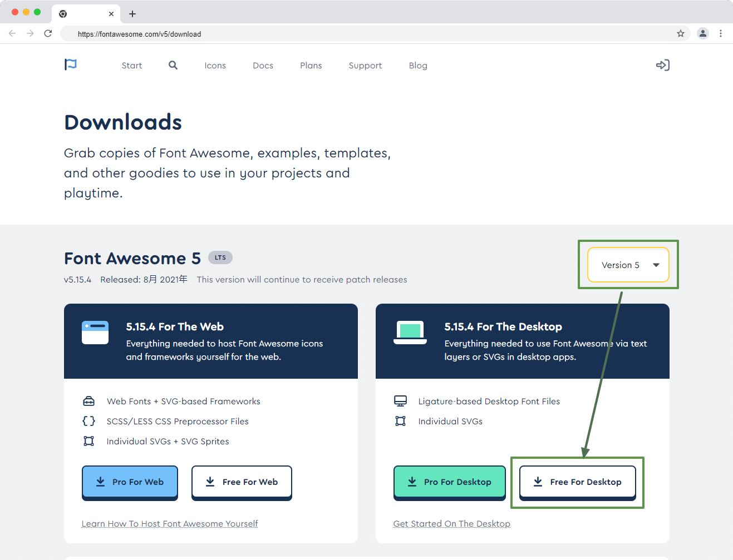
Task: Select the active browser tab
Action: pyautogui.click(x=86, y=14)
